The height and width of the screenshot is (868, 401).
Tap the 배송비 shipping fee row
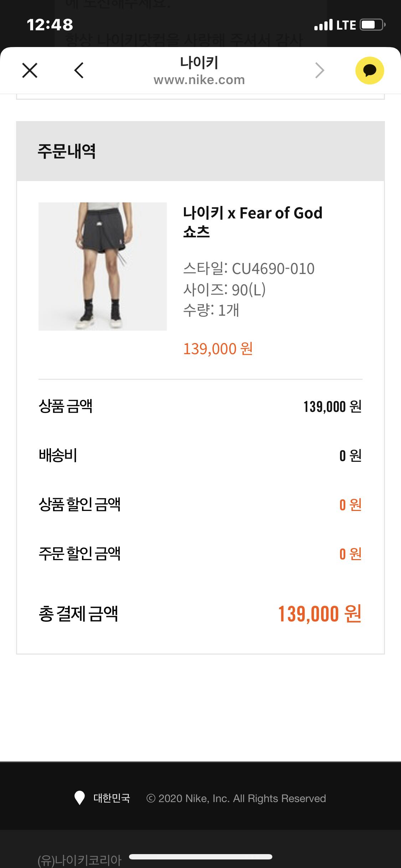point(200,455)
